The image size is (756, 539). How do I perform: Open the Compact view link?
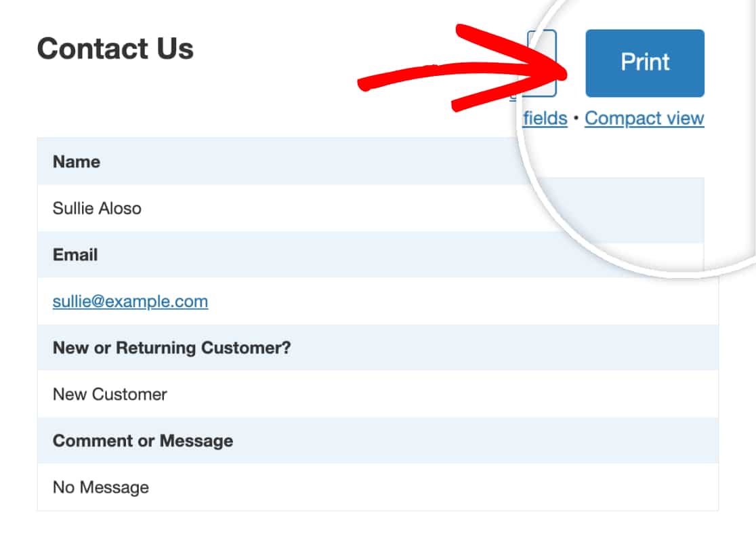click(644, 118)
